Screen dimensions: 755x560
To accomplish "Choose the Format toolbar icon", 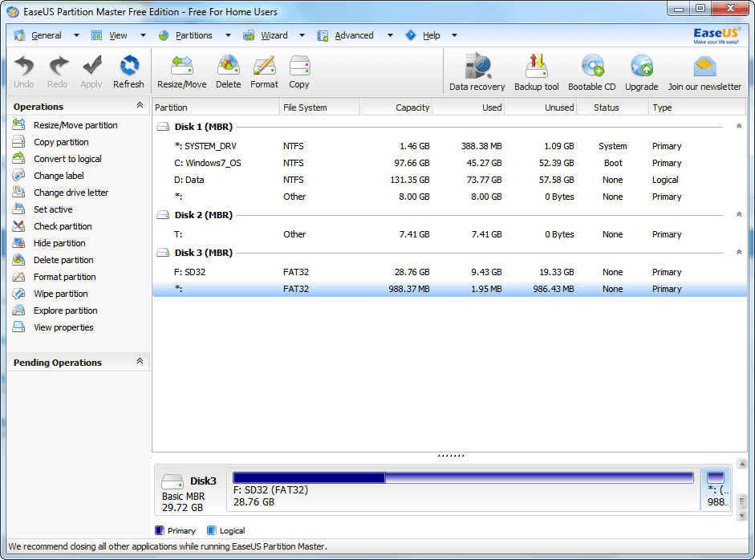I will pyautogui.click(x=264, y=66).
